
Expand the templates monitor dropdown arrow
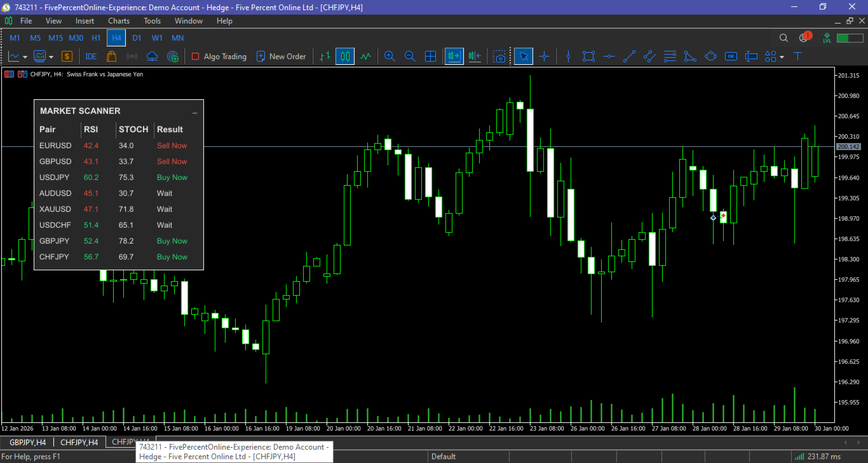(x=51, y=57)
